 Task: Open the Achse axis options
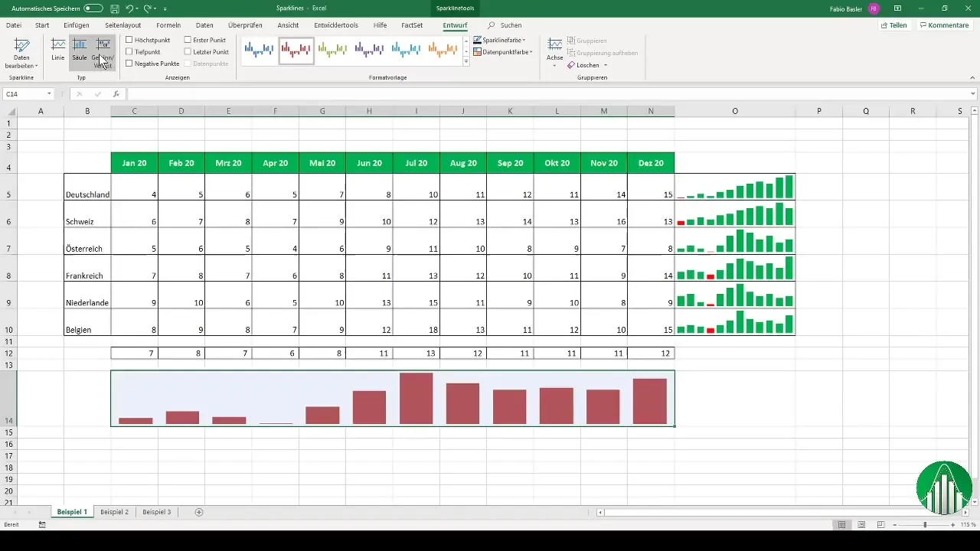click(554, 51)
